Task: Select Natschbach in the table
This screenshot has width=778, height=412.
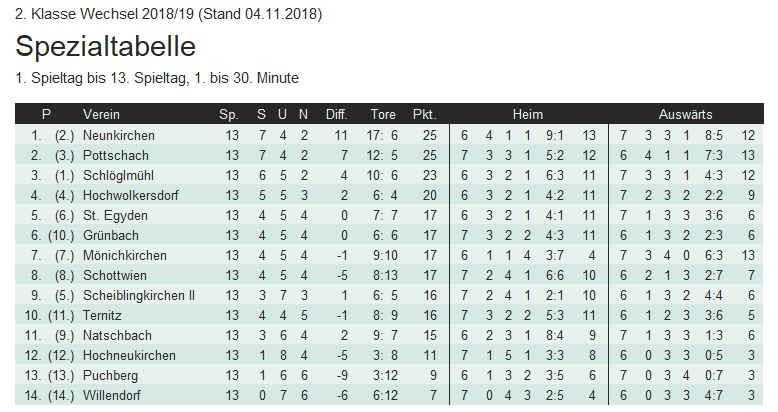Action: [118, 335]
